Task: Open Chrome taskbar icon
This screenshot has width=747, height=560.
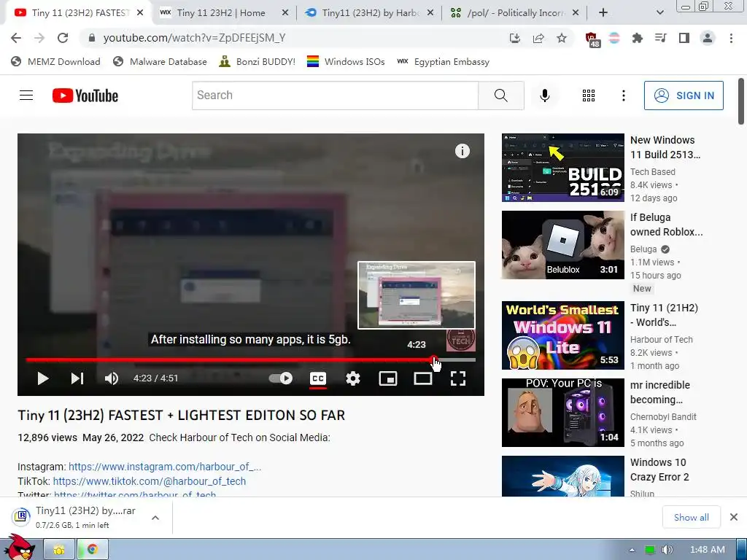Action: [x=93, y=550]
